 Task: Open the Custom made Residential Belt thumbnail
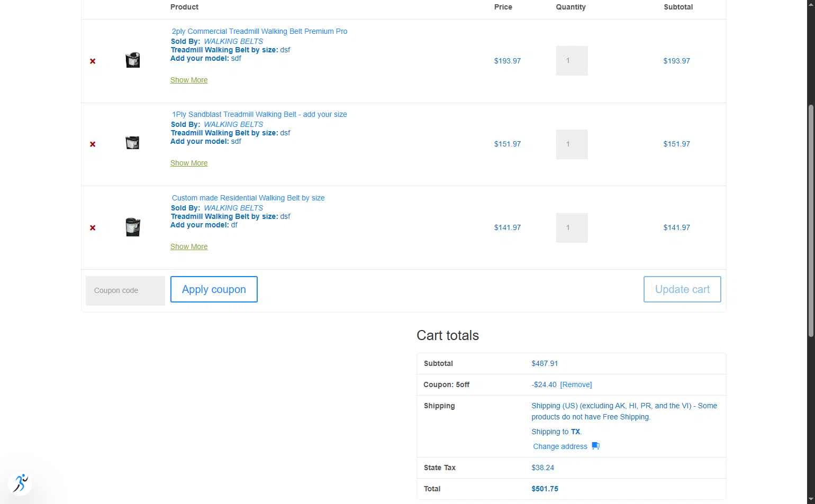point(133,227)
